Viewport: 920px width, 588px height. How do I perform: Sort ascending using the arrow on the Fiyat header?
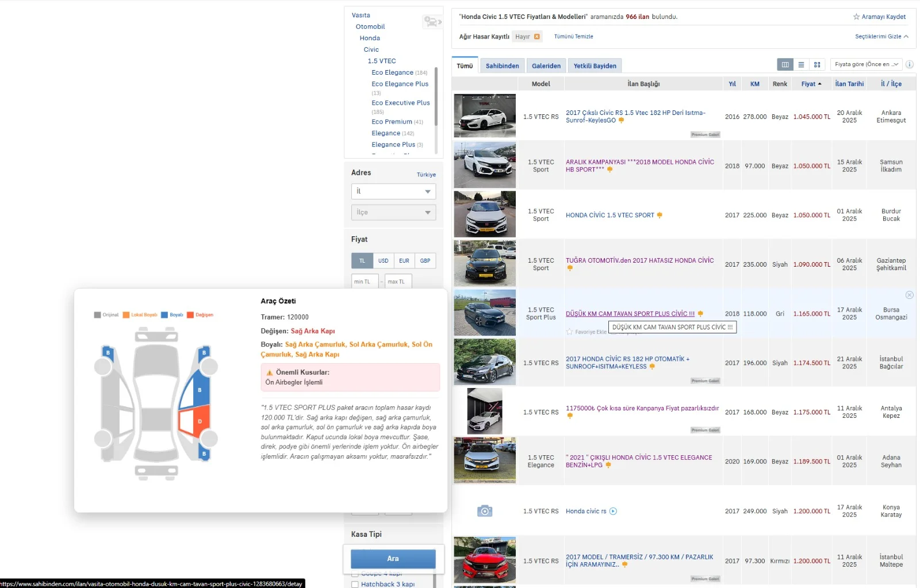(x=819, y=84)
